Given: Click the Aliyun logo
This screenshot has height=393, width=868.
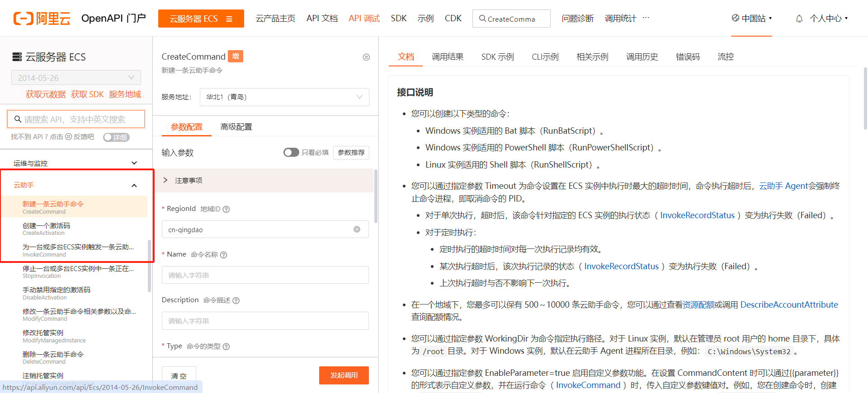Looking at the screenshot, I should pos(42,19).
